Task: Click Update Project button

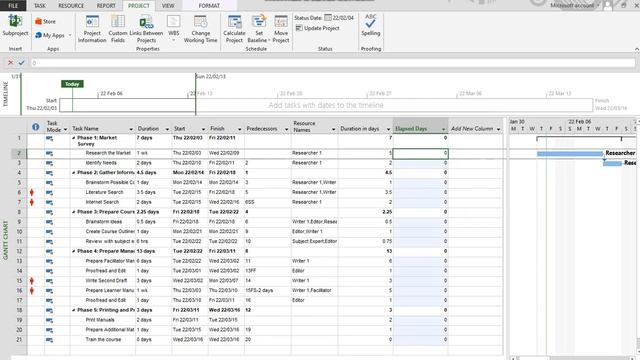Action: click(318, 28)
